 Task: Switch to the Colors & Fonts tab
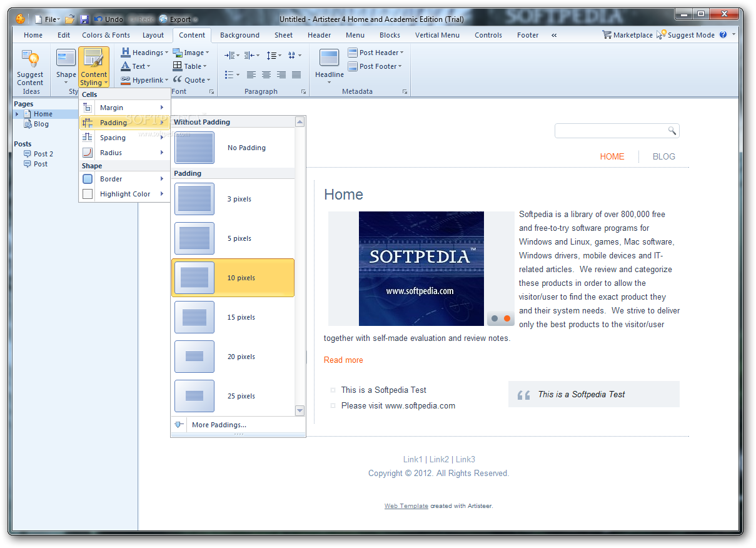(x=106, y=35)
